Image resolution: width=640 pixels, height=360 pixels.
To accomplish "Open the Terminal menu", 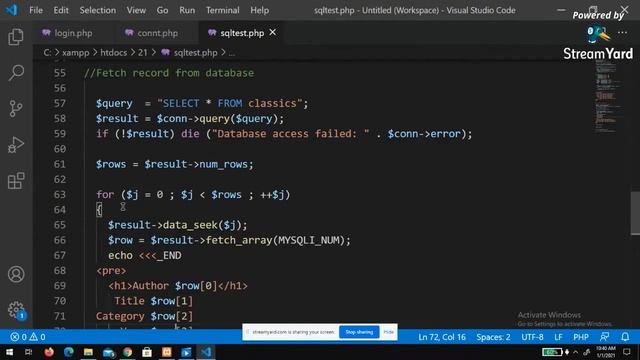I will pyautogui.click(x=222, y=10).
